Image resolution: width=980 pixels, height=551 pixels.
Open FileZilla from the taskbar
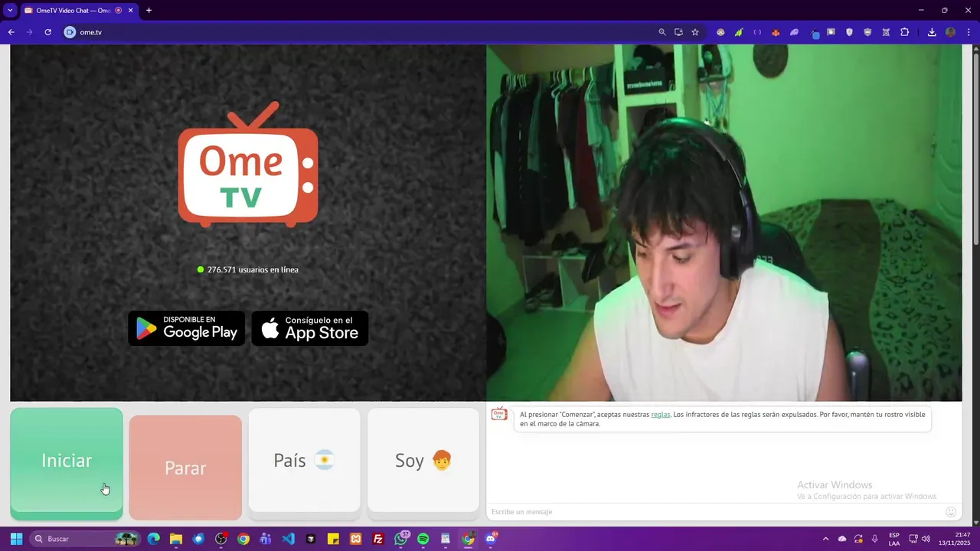(378, 539)
